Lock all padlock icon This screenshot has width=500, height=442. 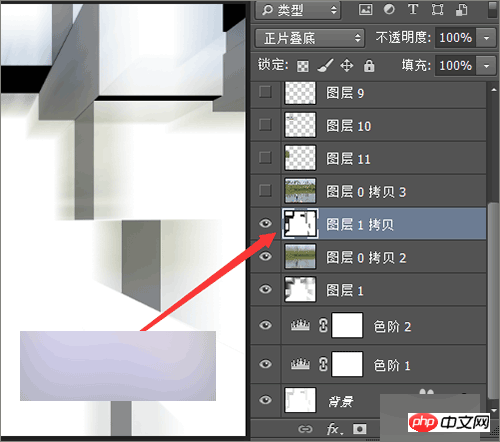(x=369, y=66)
